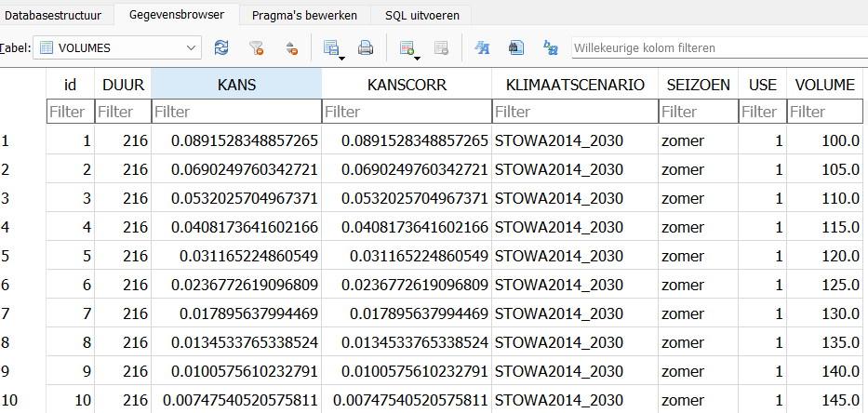
Task: Click the delete record icon
Action: [441, 48]
